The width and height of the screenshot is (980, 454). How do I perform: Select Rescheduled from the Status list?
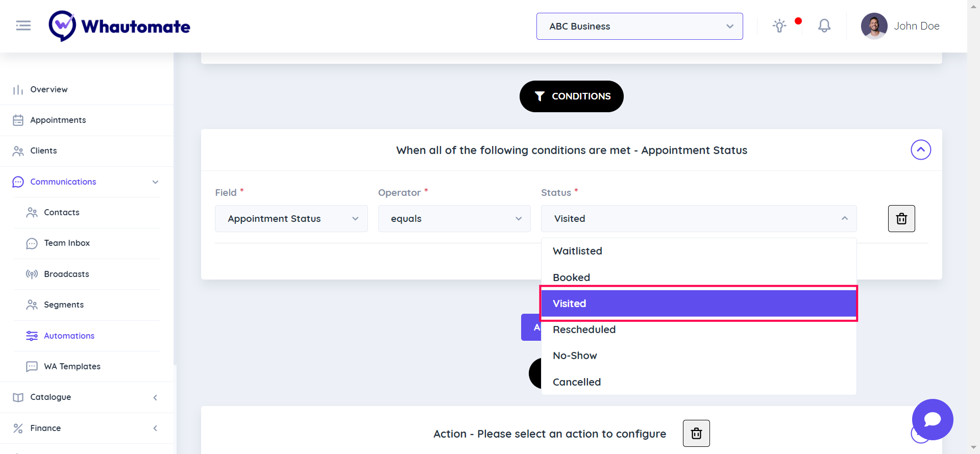tap(584, 330)
